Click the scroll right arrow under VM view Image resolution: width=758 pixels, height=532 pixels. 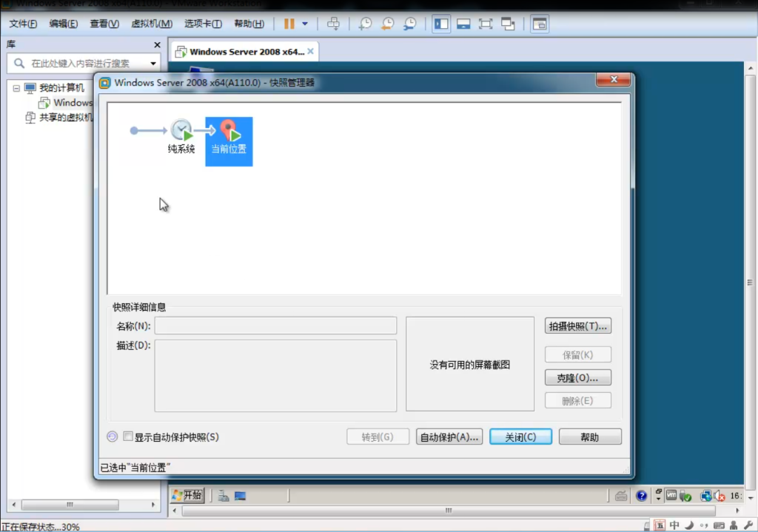coord(737,511)
